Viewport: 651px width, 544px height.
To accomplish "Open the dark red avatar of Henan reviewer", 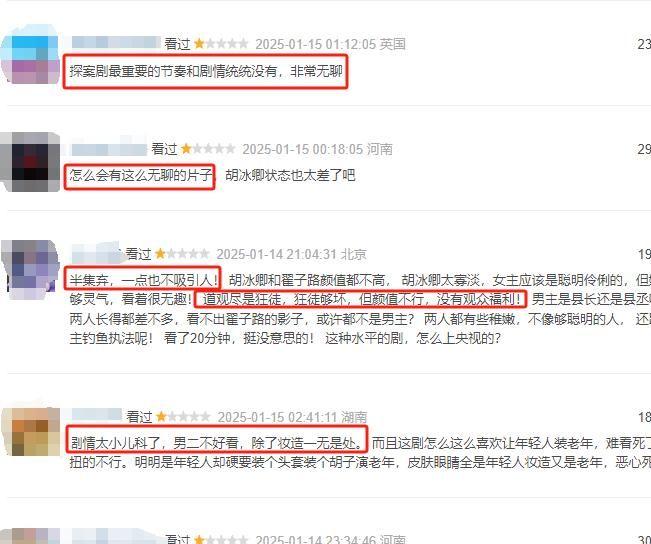I will point(30,162).
